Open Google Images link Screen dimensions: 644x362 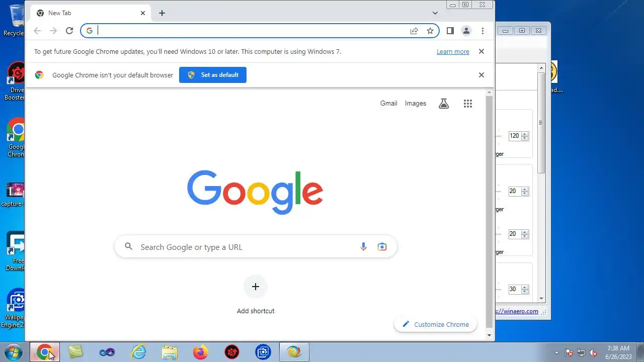click(x=416, y=103)
